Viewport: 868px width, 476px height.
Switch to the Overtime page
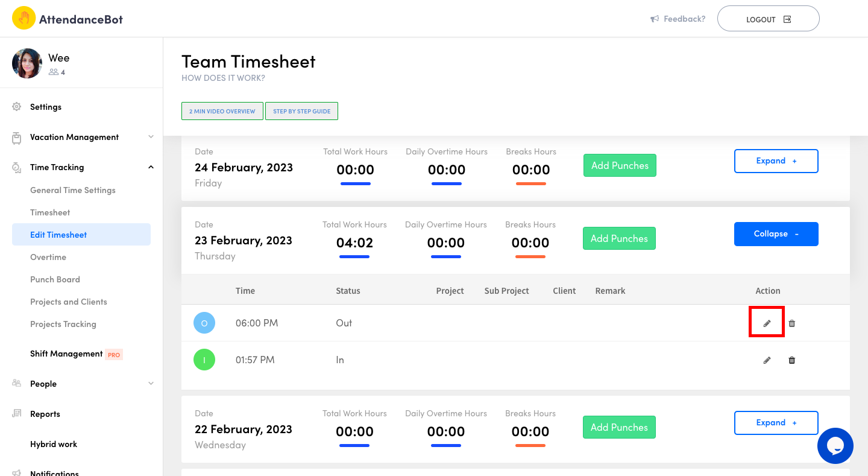(48, 257)
